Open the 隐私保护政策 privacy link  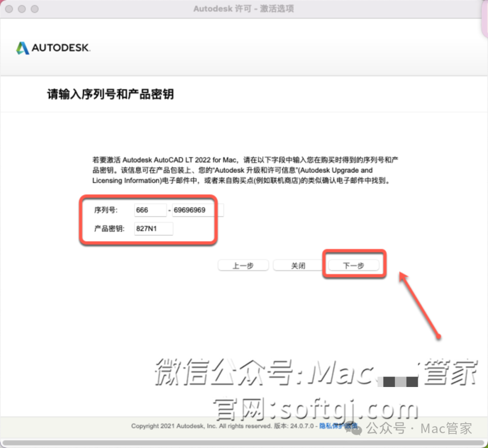tap(338, 425)
